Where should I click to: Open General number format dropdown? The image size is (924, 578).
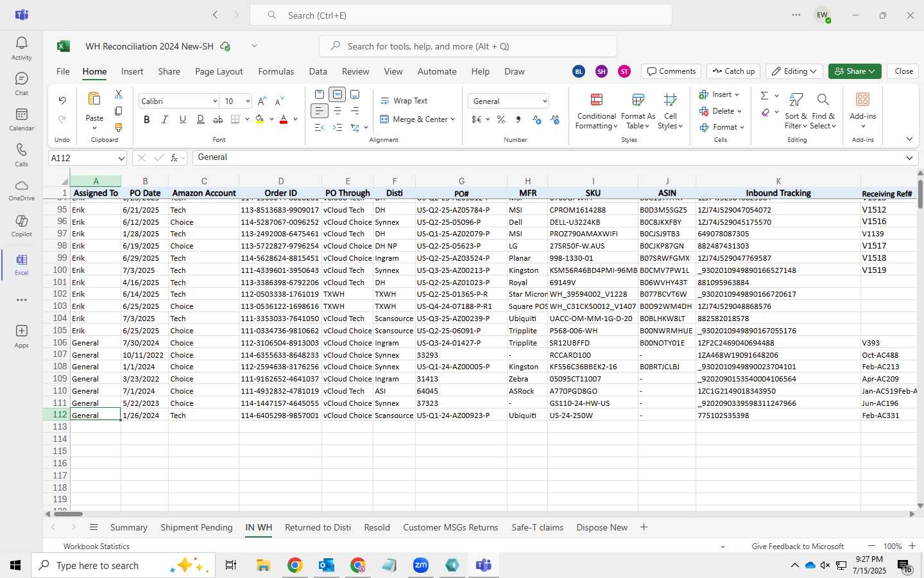tap(545, 101)
